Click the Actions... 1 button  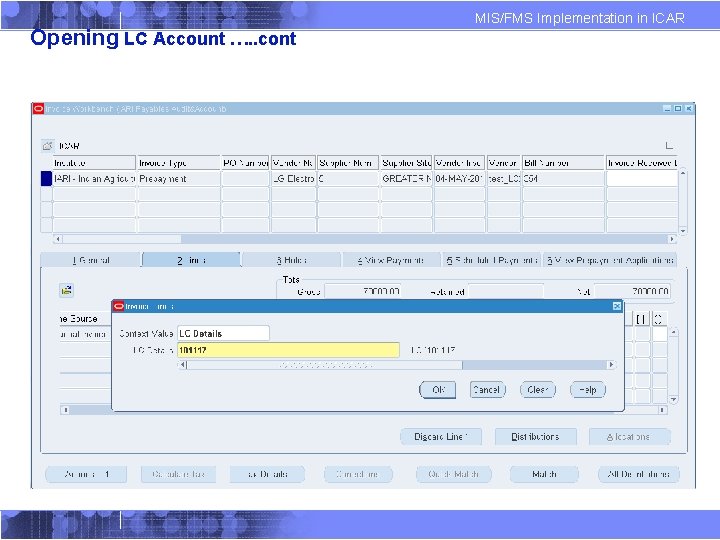(x=86, y=474)
